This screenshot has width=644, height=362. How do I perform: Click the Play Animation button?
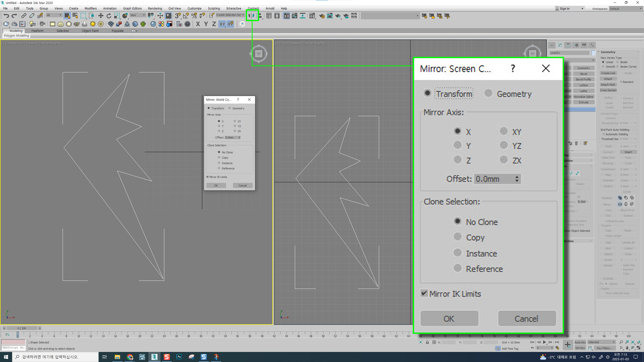544,342
